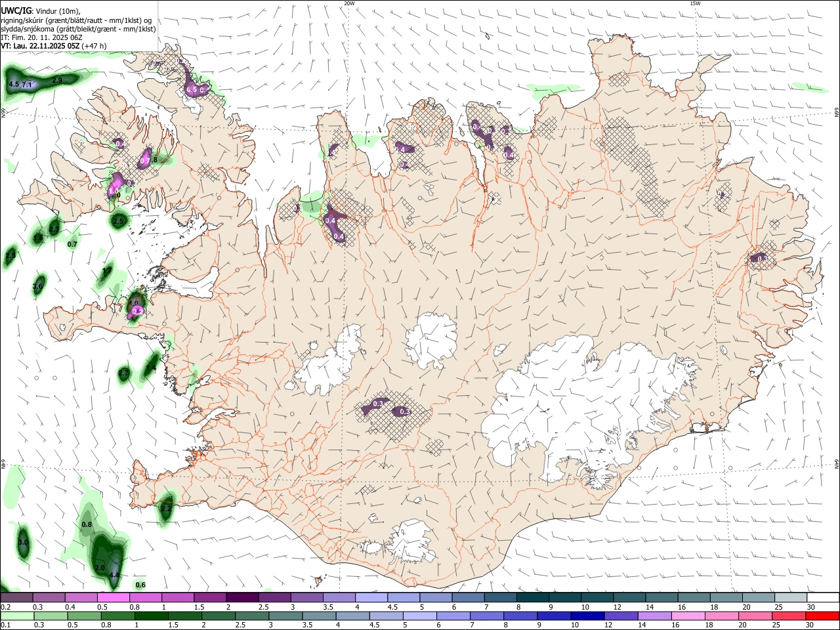The height and width of the screenshot is (630, 840).
Task: Click the '2.9' rain value label
Action: [x=57, y=80]
